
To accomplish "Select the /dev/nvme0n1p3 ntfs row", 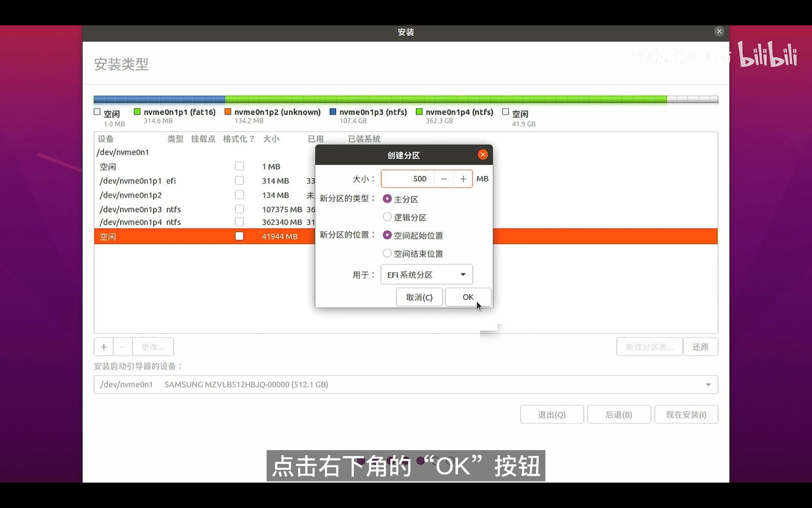I will click(x=205, y=209).
